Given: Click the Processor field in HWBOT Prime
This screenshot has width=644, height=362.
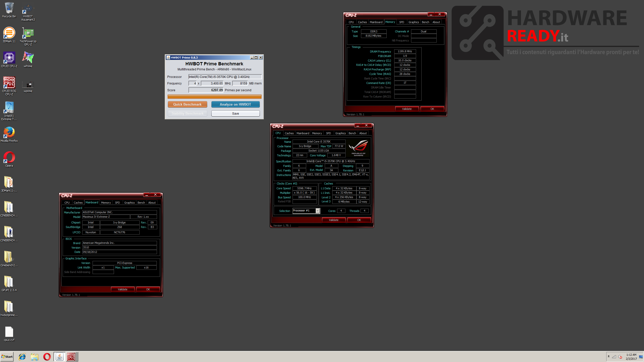Looking at the screenshot, I should pos(225,77).
